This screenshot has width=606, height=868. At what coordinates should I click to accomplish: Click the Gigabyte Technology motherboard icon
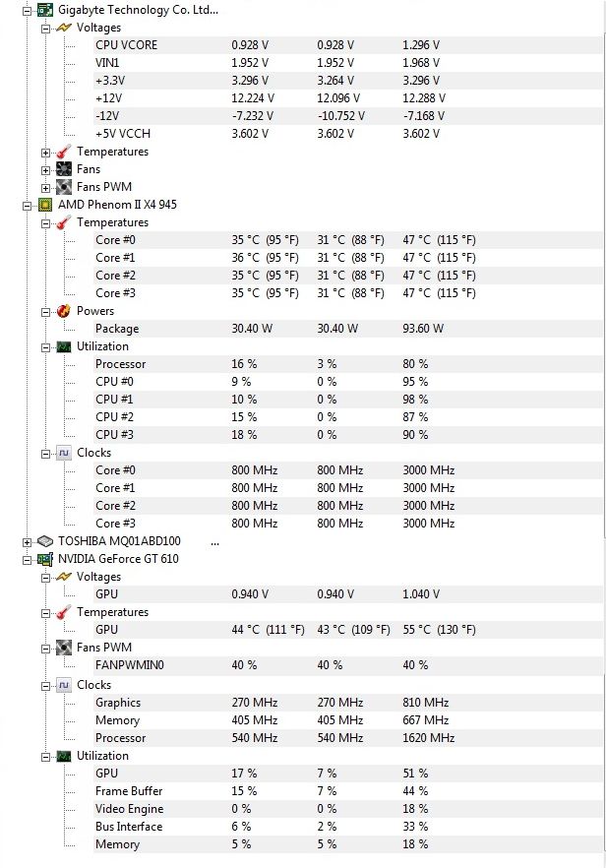pyautogui.click(x=45, y=10)
